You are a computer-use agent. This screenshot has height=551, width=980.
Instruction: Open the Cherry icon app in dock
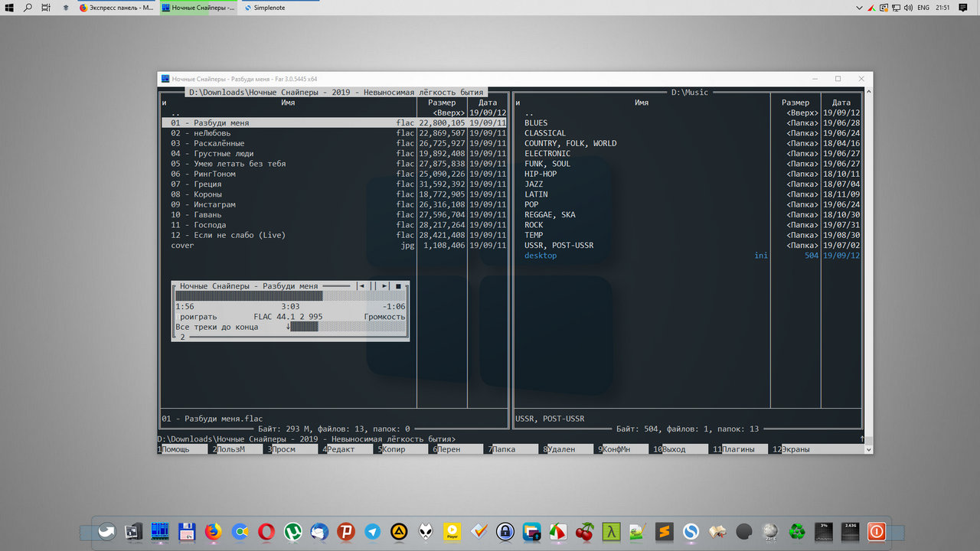click(x=585, y=531)
